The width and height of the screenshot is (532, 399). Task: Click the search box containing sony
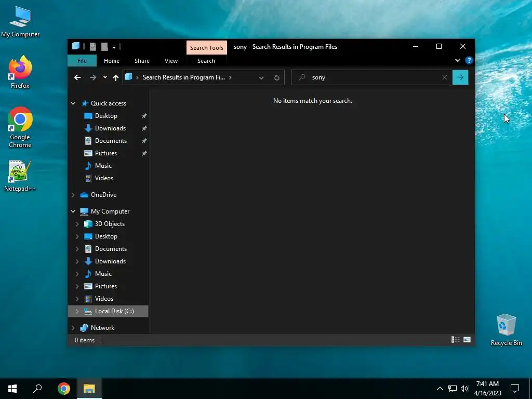[x=371, y=77]
